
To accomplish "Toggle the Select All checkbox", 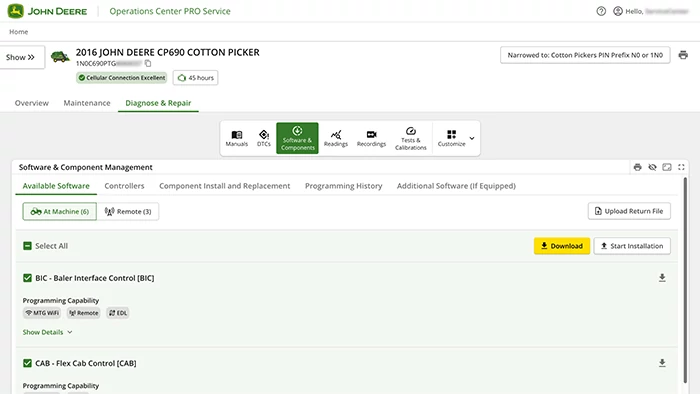I will click(27, 246).
